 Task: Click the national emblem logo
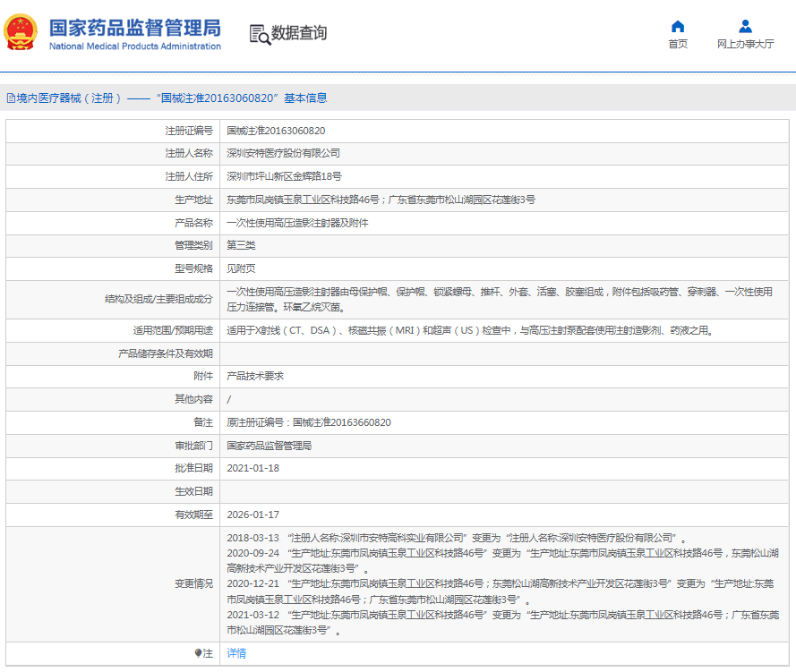(x=21, y=34)
